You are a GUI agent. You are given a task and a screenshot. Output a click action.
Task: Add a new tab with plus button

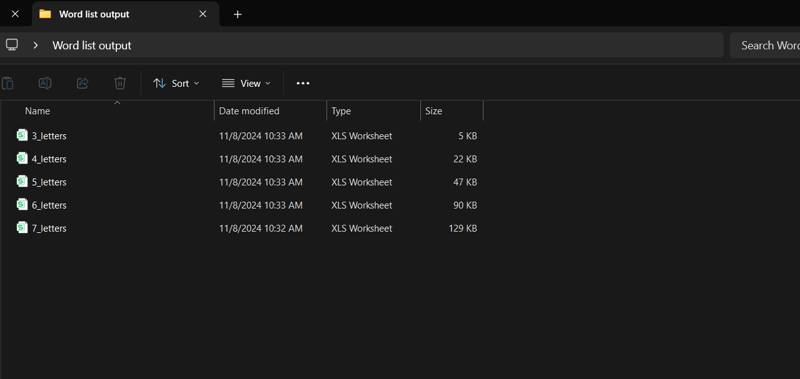coord(237,14)
